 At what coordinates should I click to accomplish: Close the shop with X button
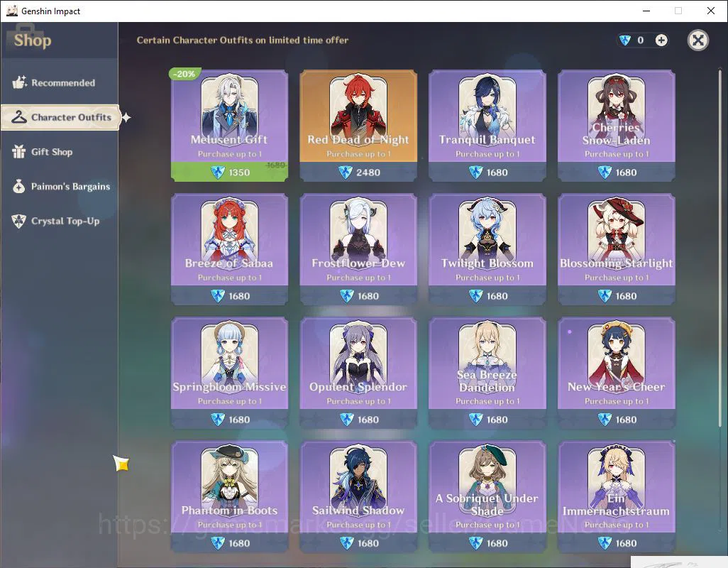click(697, 40)
